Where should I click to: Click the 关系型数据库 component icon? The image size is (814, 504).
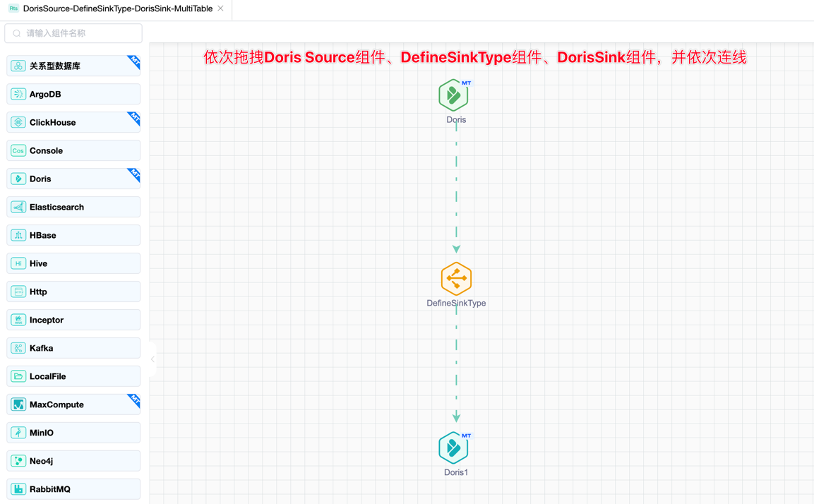pyautogui.click(x=18, y=66)
